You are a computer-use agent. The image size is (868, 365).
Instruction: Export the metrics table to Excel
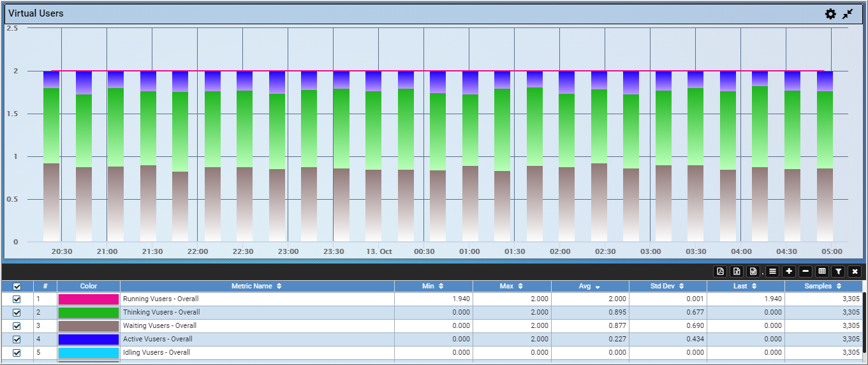[737, 271]
